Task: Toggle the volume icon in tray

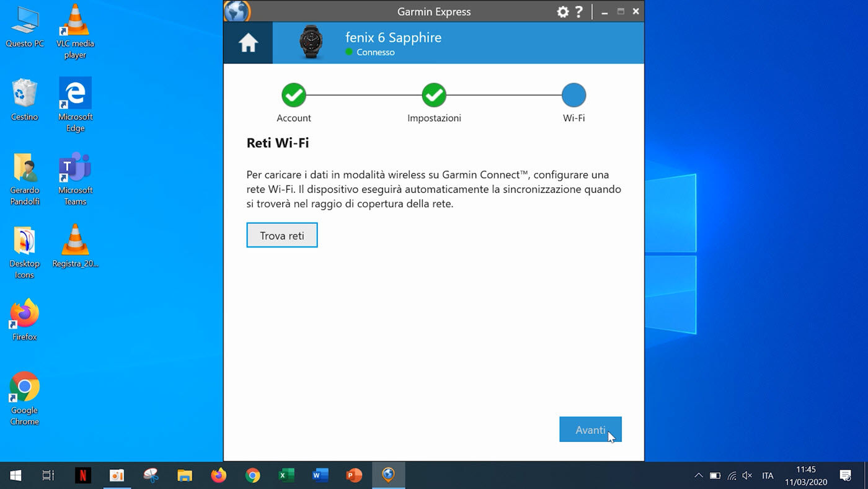Action: [x=747, y=475]
